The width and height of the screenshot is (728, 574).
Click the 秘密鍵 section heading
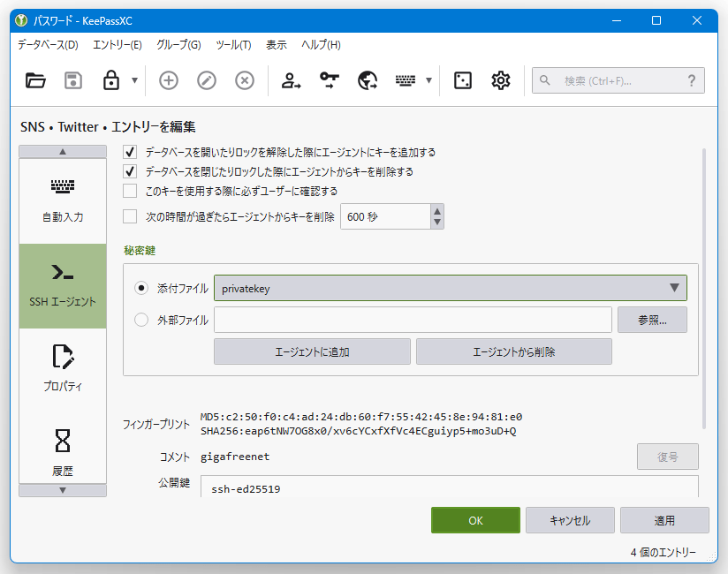click(x=140, y=251)
